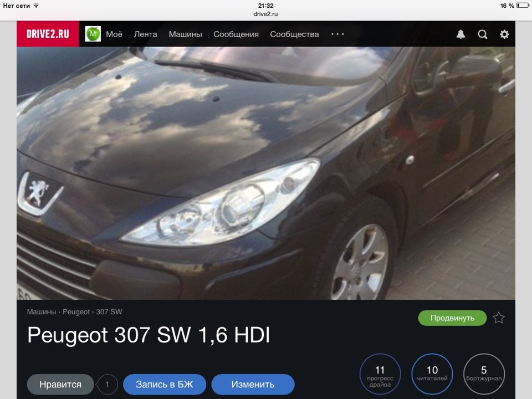The width and height of the screenshot is (532, 399).
Task: Expand the three-dots more menu
Action: click(337, 34)
